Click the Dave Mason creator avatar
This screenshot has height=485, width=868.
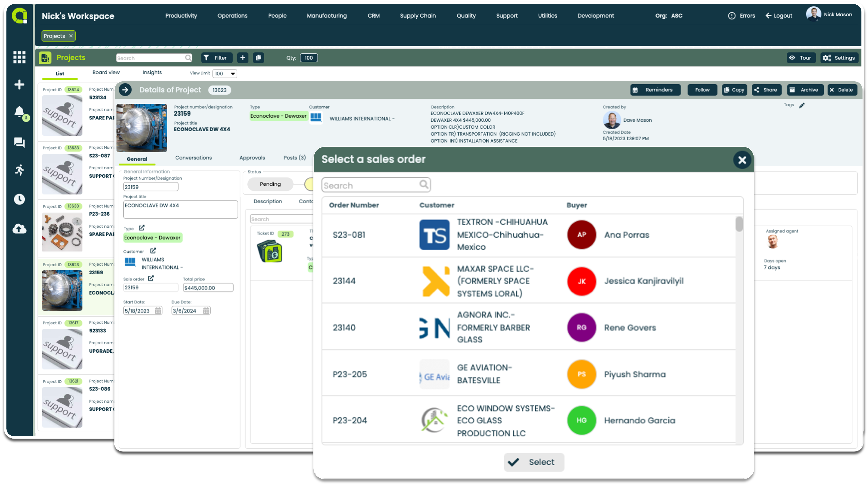tap(612, 120)
